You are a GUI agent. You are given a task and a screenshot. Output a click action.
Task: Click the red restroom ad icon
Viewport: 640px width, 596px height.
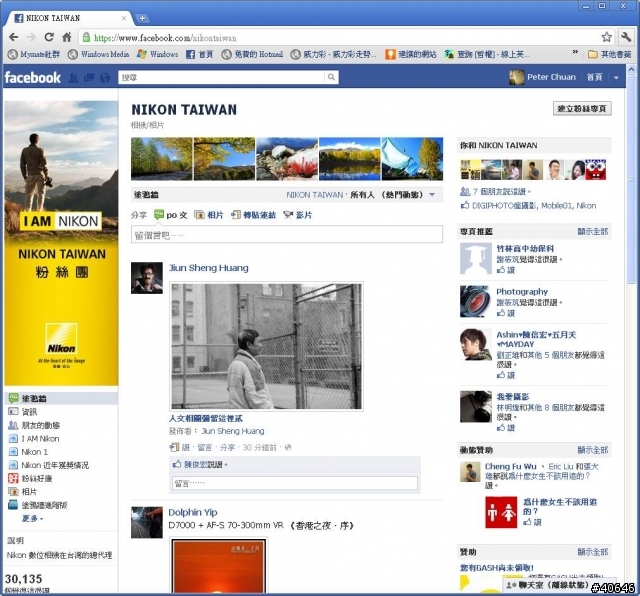[x=501, y=512]
